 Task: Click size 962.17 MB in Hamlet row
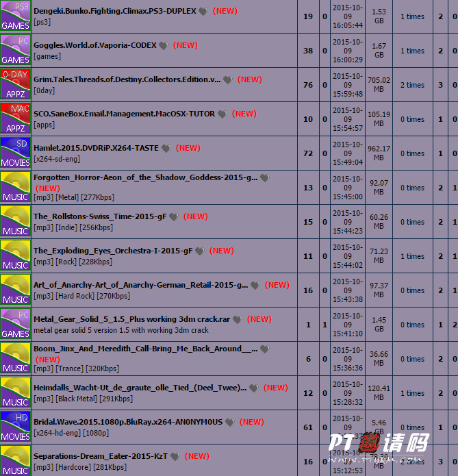point(379,153)
